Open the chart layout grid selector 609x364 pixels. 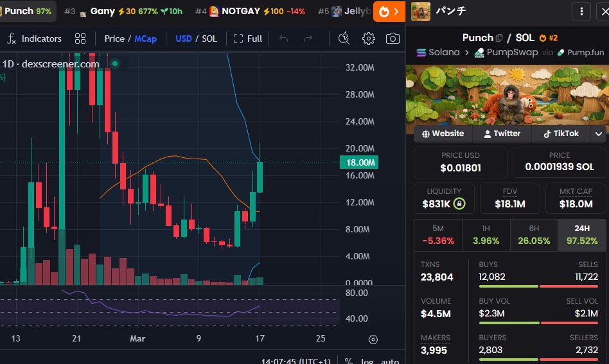pos(80,39)
